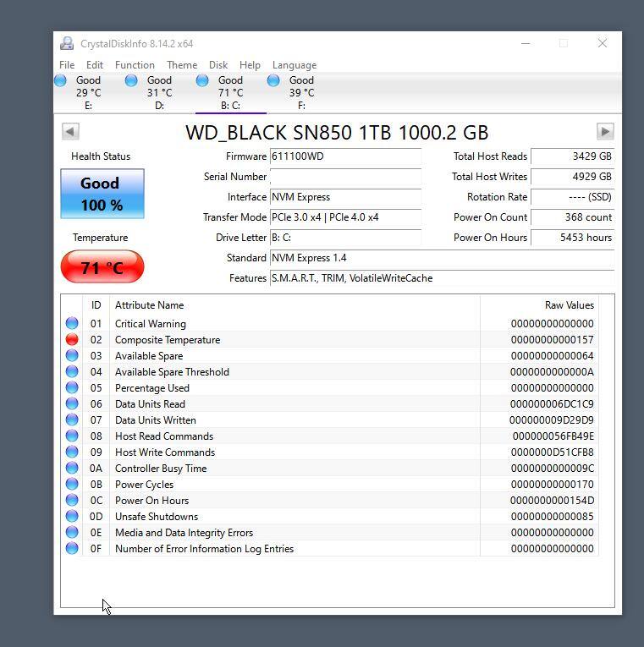Open the Language menu

294,65
